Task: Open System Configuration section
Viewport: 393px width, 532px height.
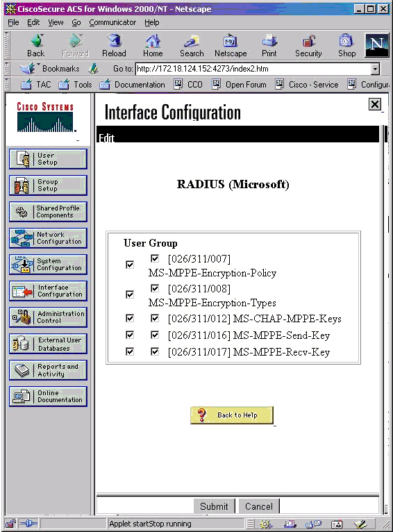Action: tap(48, 265)
